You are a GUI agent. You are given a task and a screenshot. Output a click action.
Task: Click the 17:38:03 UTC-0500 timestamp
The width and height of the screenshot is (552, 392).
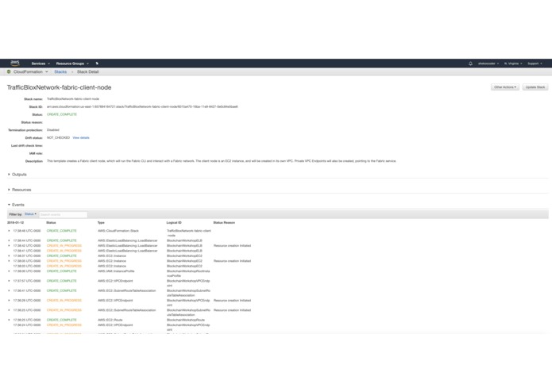pos(27,267)
